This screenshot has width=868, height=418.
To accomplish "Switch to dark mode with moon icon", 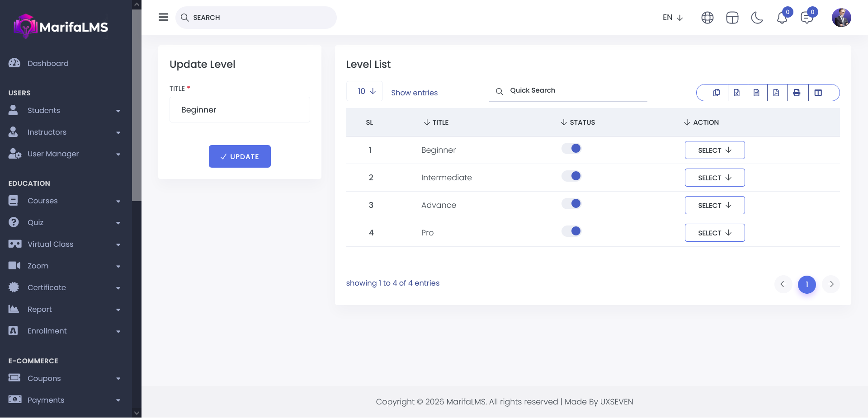I will (757, 18).
